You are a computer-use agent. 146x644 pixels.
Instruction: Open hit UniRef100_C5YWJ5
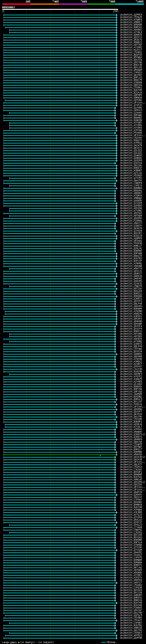point(131,17)
